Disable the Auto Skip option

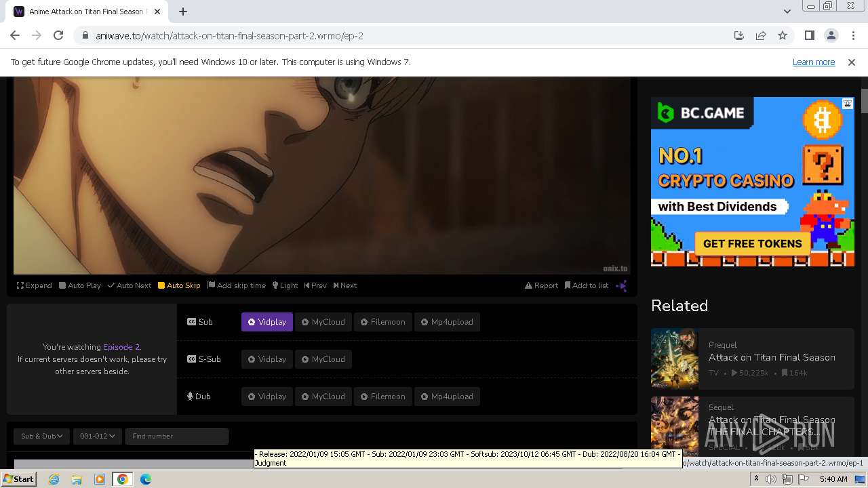179,285
